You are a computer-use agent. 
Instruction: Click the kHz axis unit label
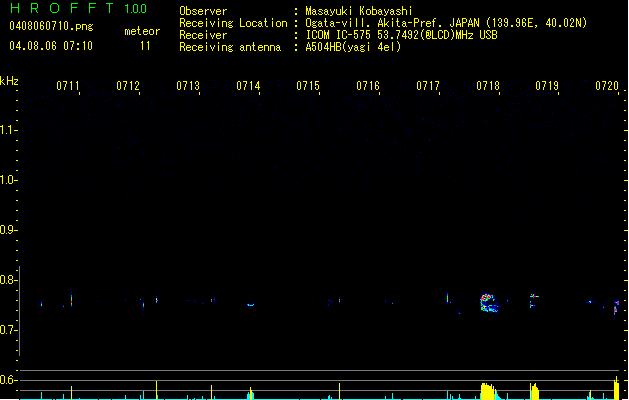(x=9, y=81)
